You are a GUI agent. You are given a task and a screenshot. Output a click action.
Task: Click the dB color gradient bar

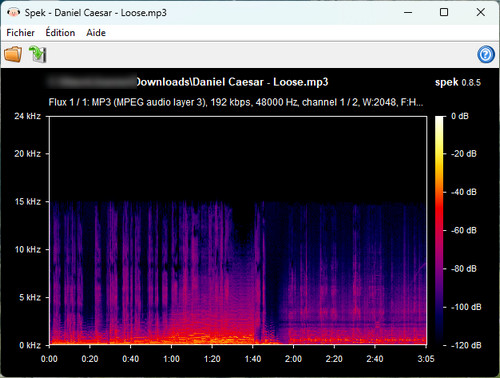pos(439,231)
